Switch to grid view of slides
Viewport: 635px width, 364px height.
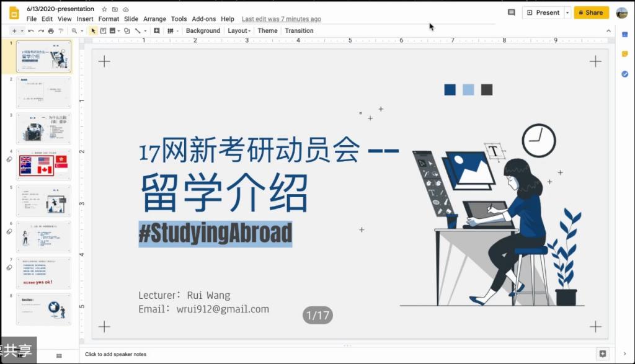[59, 355]
